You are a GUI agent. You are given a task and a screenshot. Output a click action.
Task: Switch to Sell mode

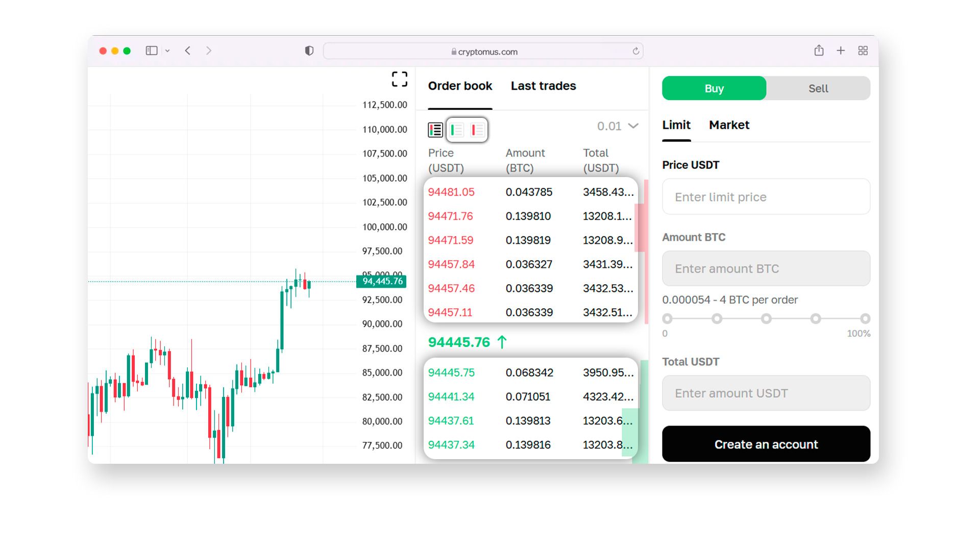point(818,88)
